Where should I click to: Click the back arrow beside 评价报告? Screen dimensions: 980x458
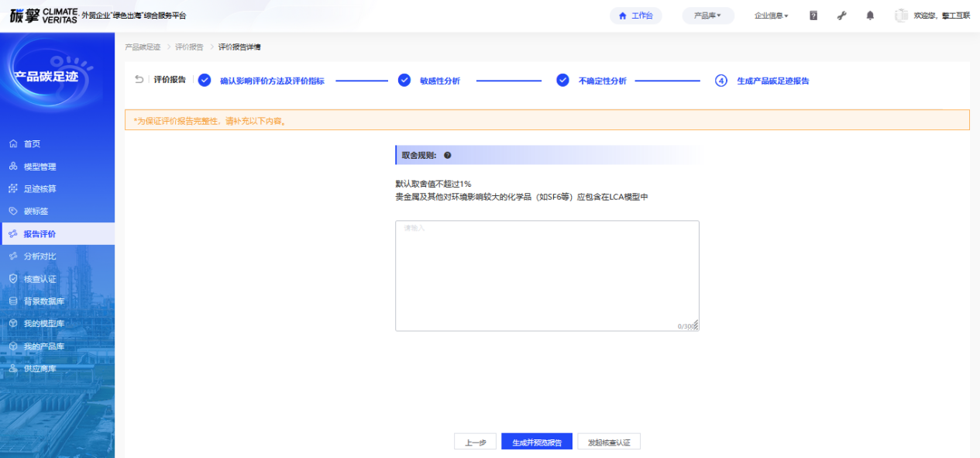[139, 80]
